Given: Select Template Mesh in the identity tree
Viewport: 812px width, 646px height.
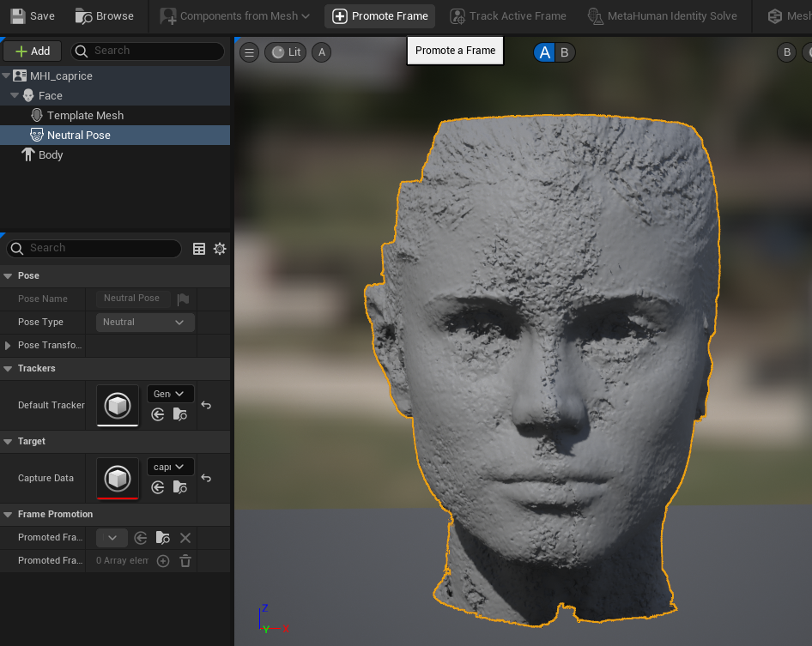Looking at the screenshot, I should coord(85,115).
